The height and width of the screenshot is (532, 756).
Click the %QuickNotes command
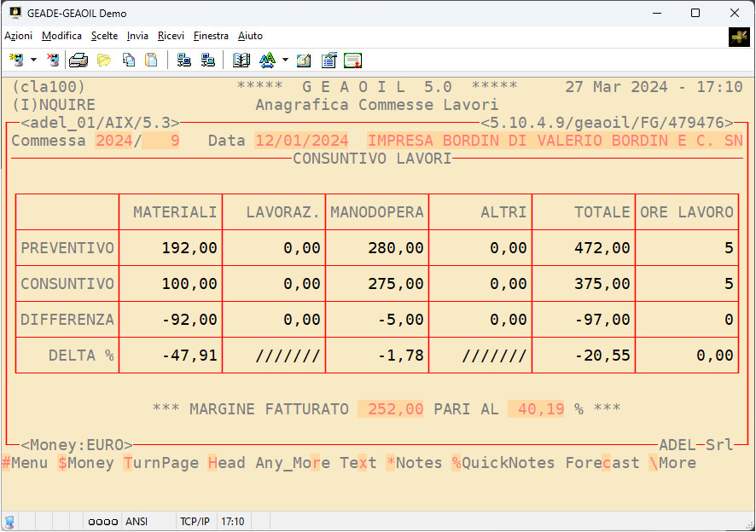click(503, 463)
